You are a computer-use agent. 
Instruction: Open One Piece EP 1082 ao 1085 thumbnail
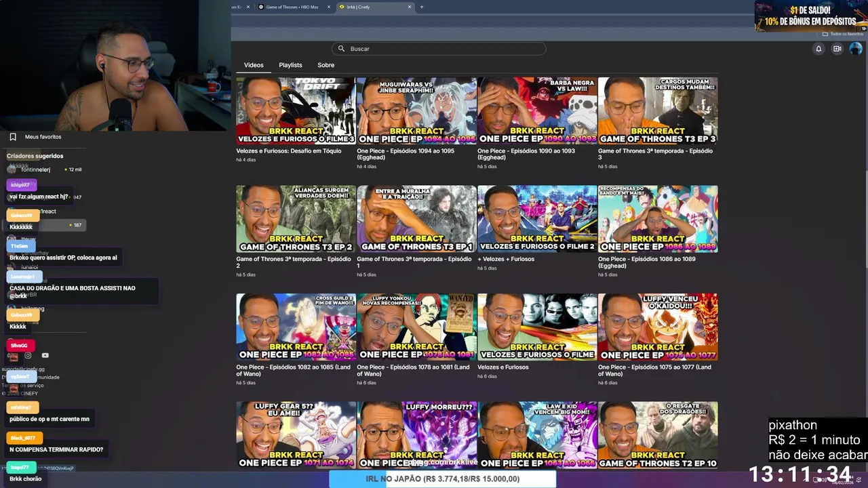click(x=296, y=327)
